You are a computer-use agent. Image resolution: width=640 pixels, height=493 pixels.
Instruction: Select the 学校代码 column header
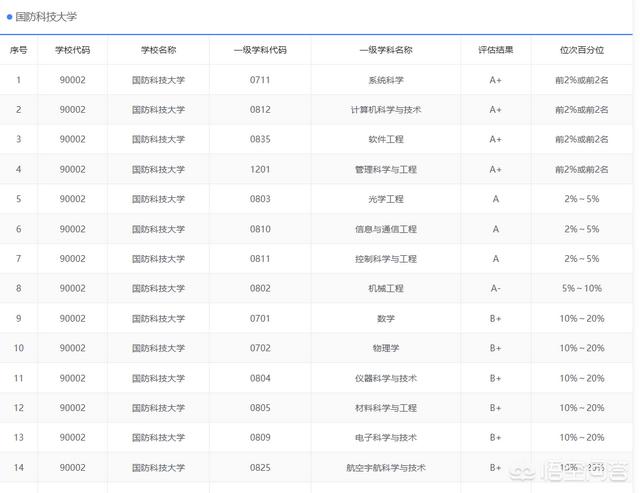73,50
